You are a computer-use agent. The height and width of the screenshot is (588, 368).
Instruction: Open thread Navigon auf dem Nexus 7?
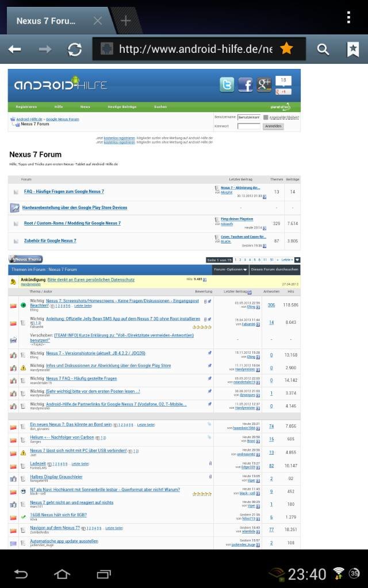point(55,528)
